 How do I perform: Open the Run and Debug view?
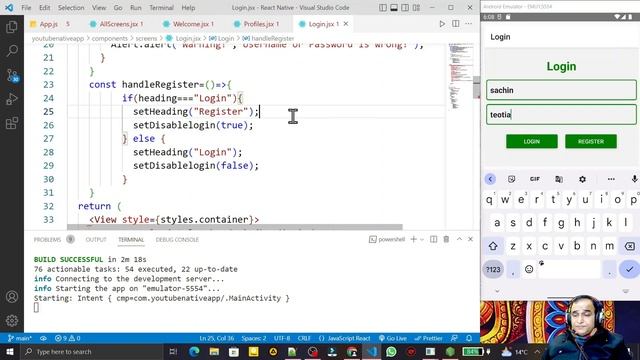tap(12, 99)
